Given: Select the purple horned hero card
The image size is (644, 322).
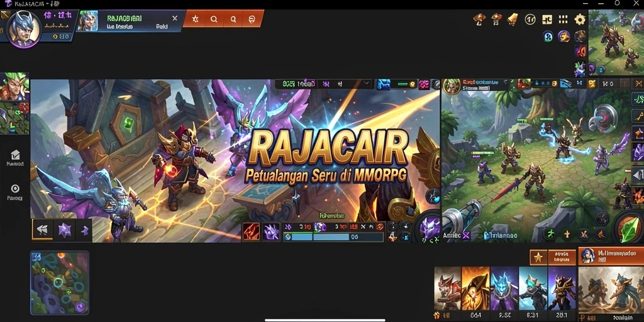Looking at the screenshot, I should click(x=562, y=288).
